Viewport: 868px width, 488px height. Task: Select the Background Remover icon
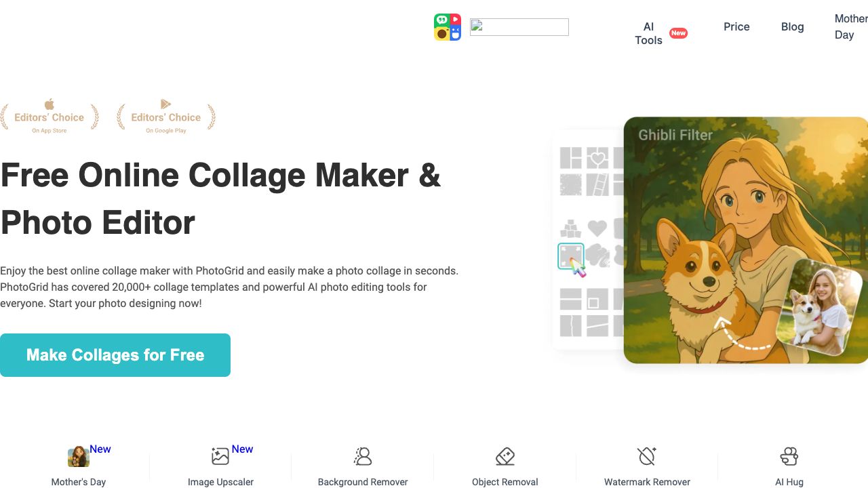tap(363, 456)
